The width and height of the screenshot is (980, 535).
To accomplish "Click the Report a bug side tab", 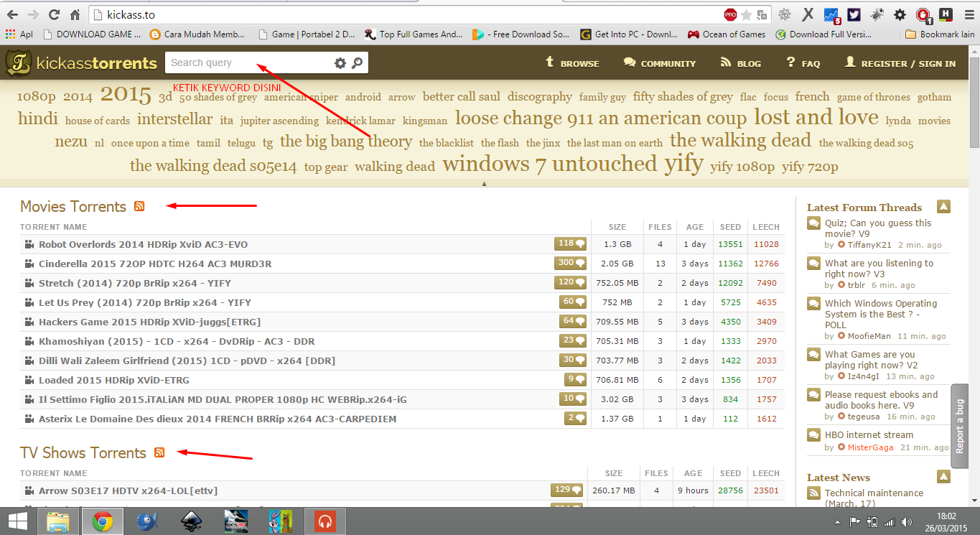I will pos(961,425).
